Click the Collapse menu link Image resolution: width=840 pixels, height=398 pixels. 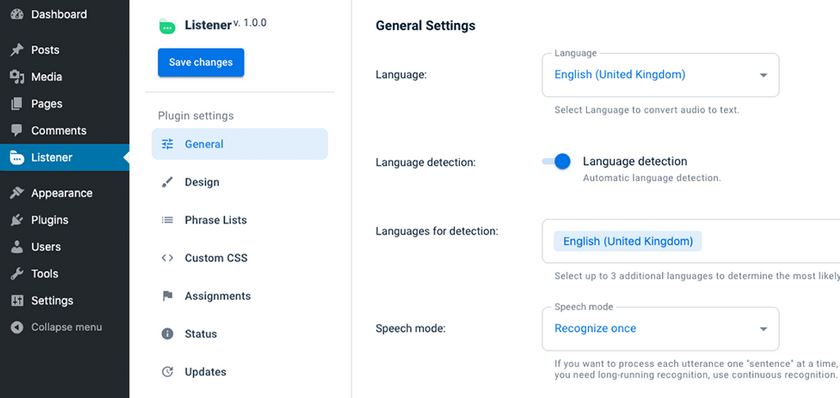tap(64, 327)
